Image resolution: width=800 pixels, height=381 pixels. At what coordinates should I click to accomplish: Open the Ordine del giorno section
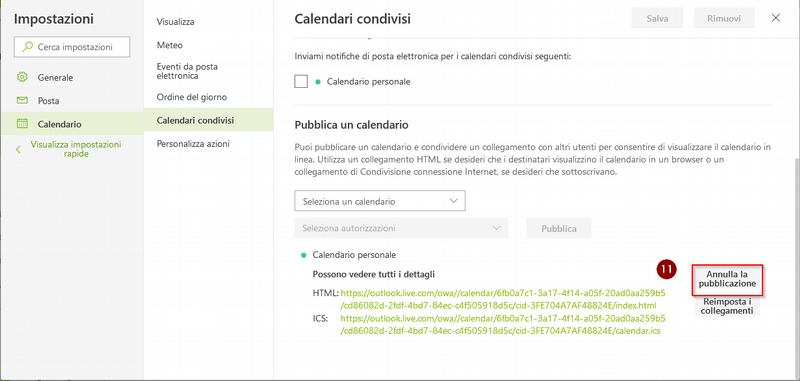coord(192,97)
